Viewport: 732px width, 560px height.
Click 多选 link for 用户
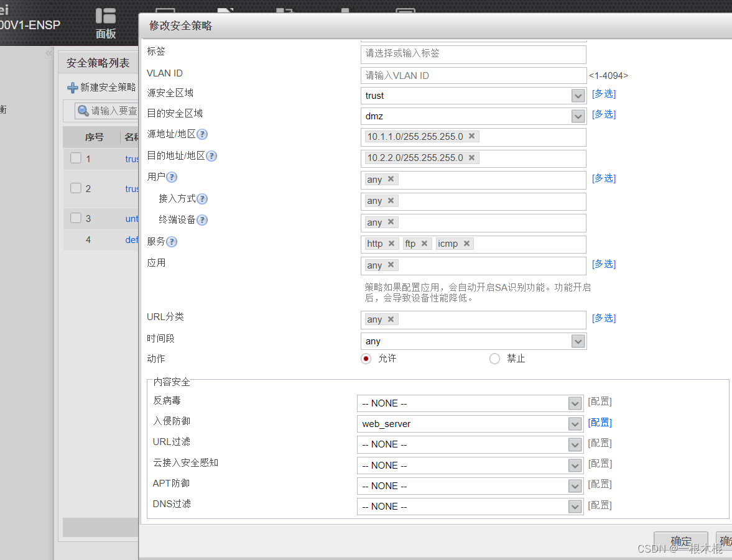[604, 178]
